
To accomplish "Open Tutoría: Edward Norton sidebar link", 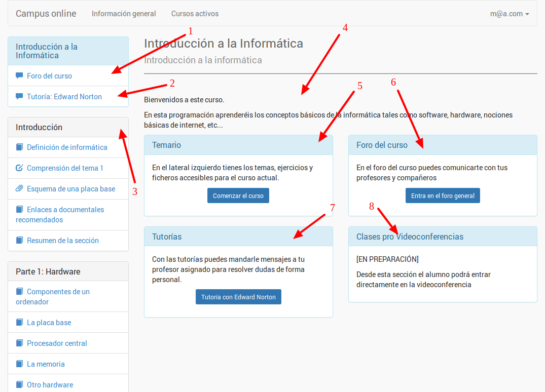I will (68, 97).
